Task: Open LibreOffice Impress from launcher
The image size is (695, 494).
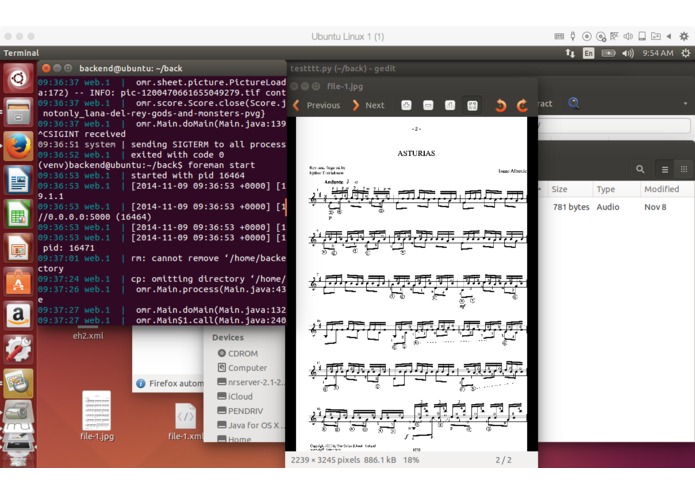Action: point(18,248)
